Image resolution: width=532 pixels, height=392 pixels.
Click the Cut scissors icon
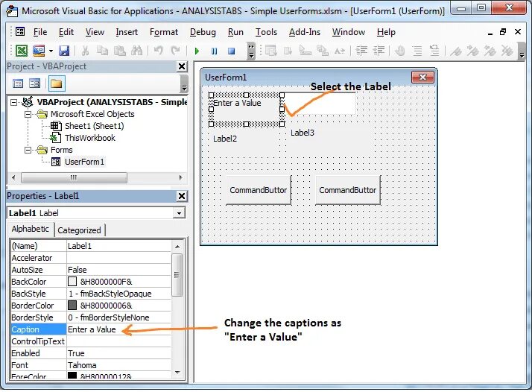(85, 51)
